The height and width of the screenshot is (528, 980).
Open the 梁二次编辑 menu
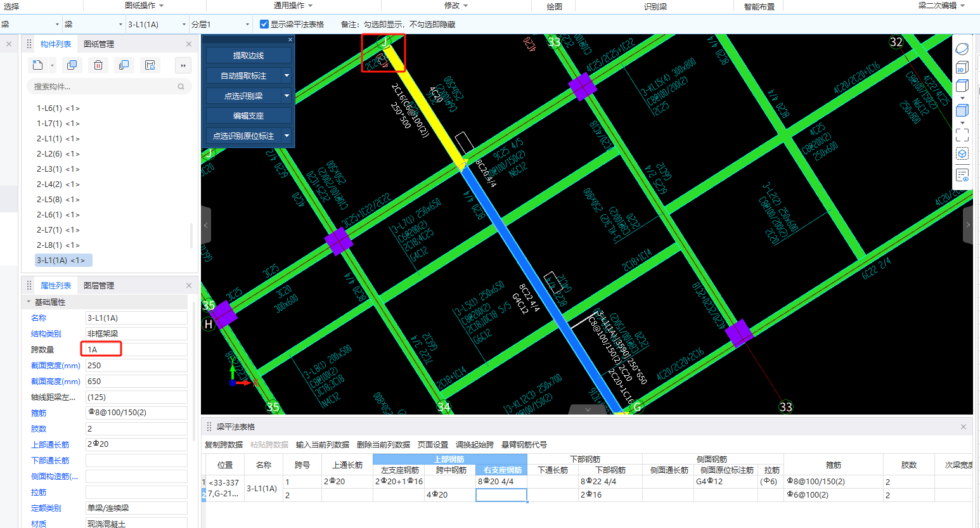pyautogui.click(x=941, y=6)
